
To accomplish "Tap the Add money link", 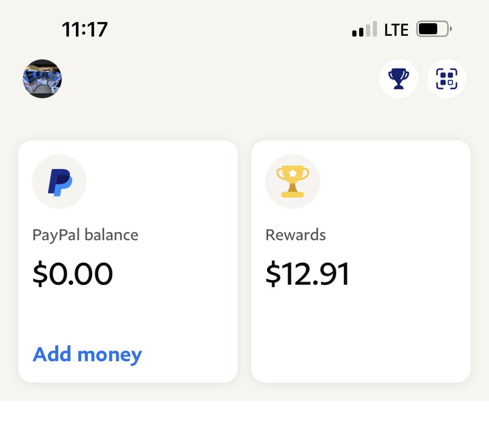I will click(87, 354).
